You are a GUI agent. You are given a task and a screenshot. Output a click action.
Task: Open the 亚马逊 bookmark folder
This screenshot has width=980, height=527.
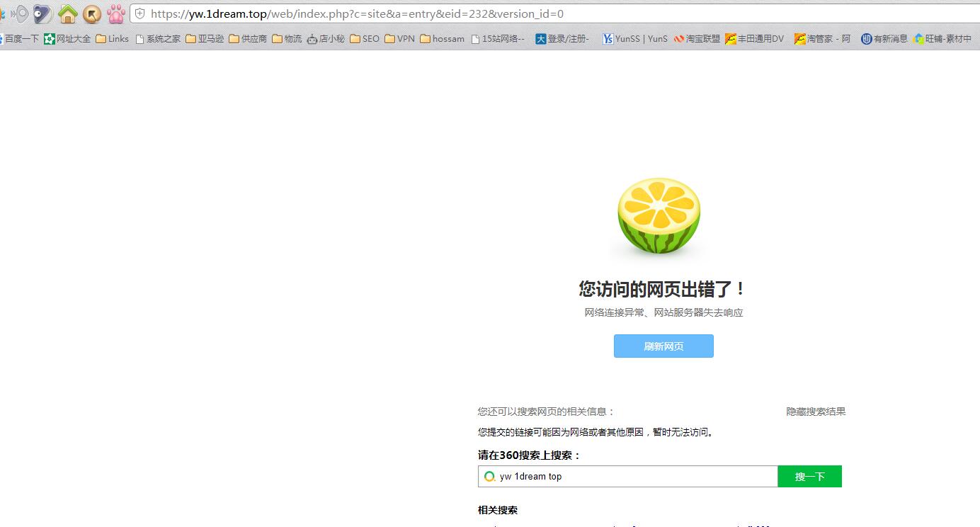pos(205,39)
